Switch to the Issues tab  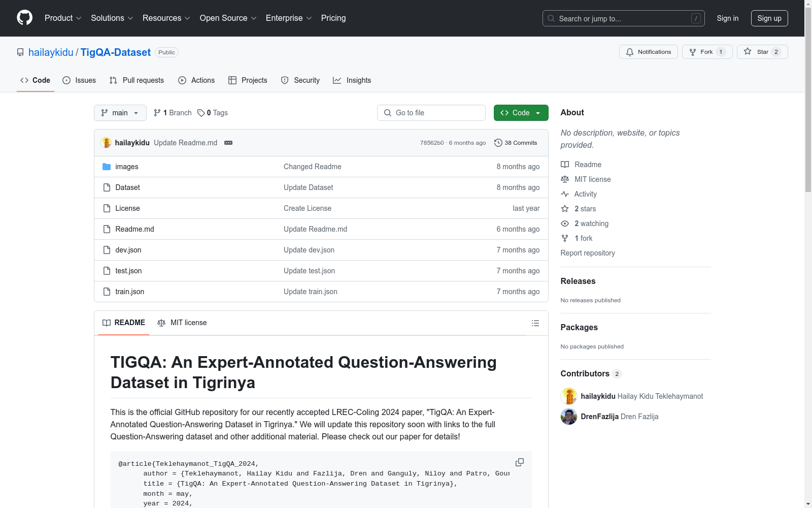tap(79, 80)
